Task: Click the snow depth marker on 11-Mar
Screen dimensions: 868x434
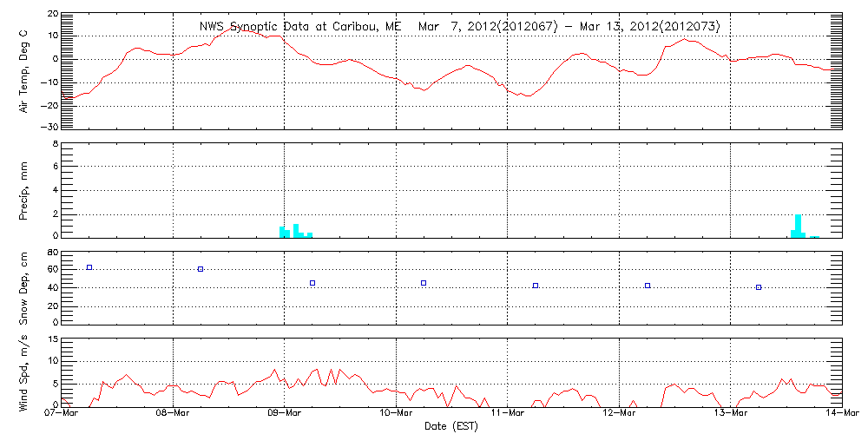Action: pos(536,286)
